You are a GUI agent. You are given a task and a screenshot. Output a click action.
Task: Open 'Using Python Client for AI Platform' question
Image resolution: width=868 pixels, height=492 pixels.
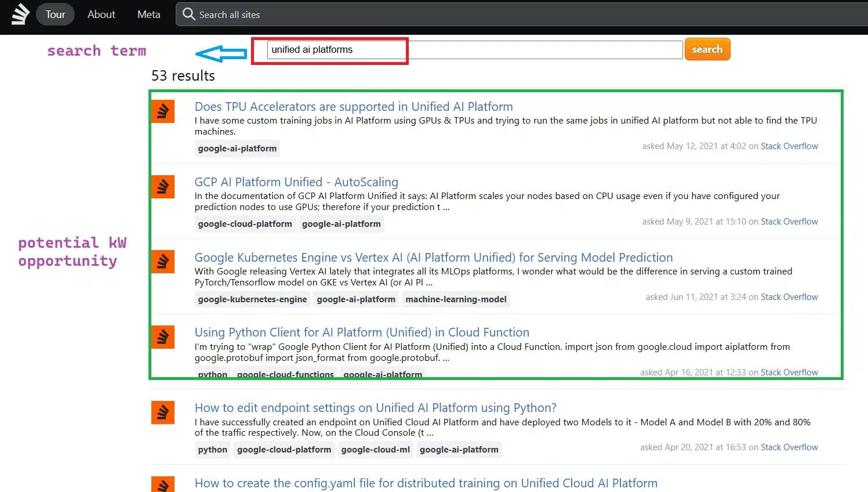[362, 332]
